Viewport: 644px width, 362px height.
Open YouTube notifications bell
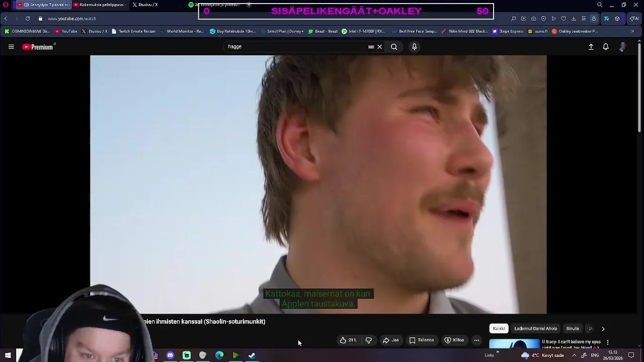(x=606, y=47)
